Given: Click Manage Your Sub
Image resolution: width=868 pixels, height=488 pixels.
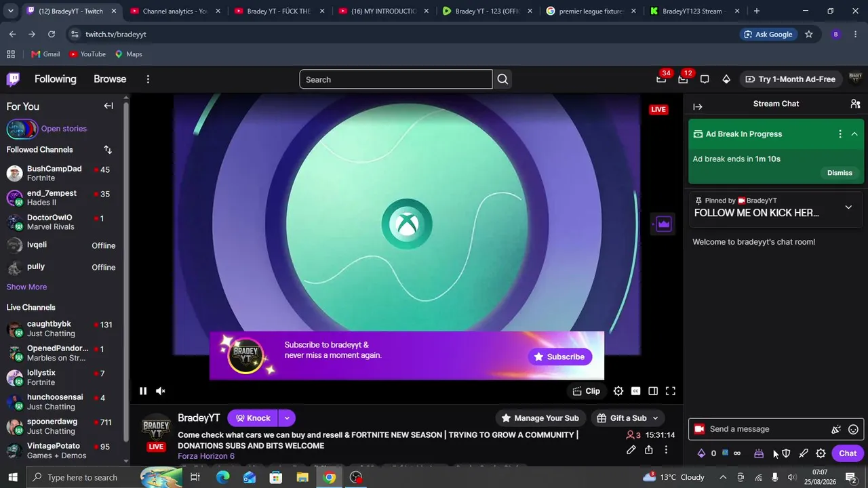Looking at the screenshot, I should [540, 418].
